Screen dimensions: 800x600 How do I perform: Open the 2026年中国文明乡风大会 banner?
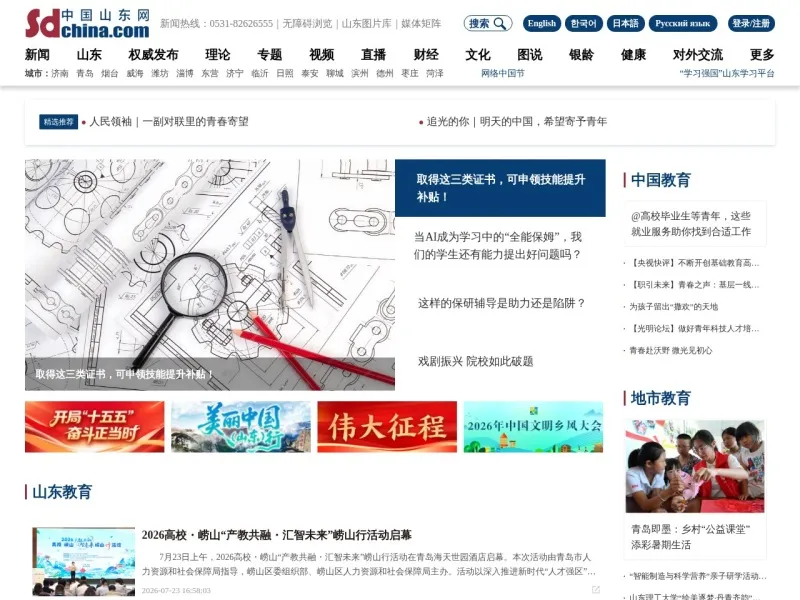point(534,427)
